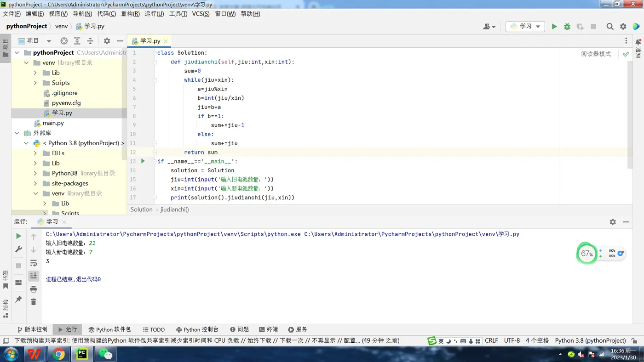644x362 pixels.
Task: Open the 文件(F) menu
Action: (x=11, y=14)
